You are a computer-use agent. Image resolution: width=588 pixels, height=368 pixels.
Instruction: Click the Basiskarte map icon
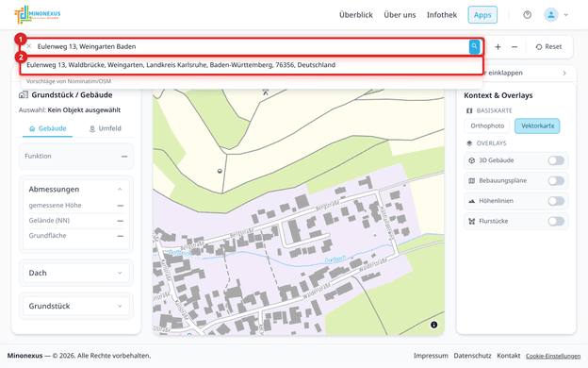tap(469, 110)
